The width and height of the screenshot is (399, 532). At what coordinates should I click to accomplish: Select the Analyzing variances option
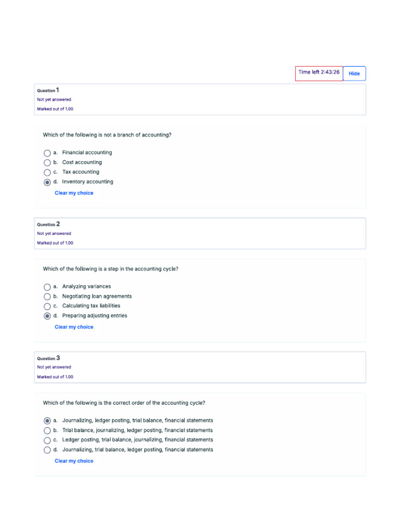click(x=47, y=287)
